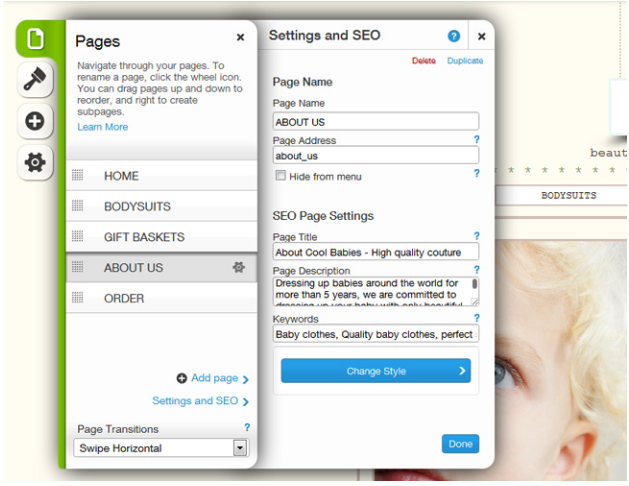Click the Page Description text area
Screen dimensions: 629x486
(x=375, y=292)
